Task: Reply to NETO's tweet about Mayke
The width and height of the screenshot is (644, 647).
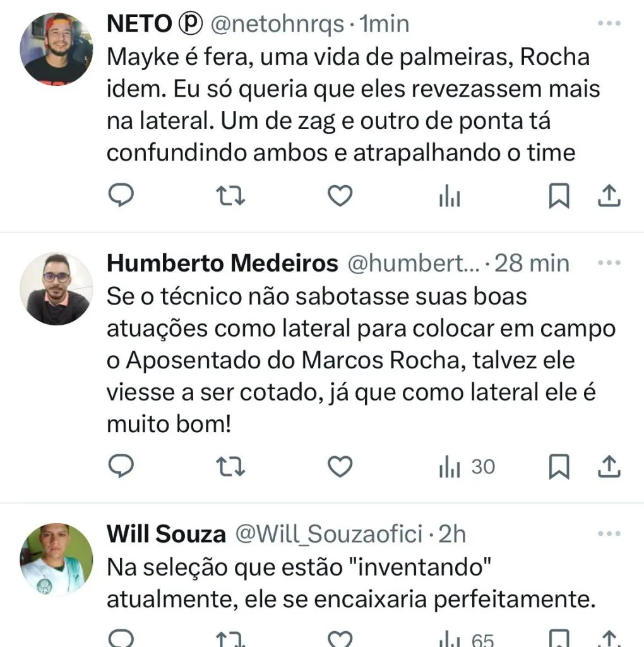Action: 121,197
